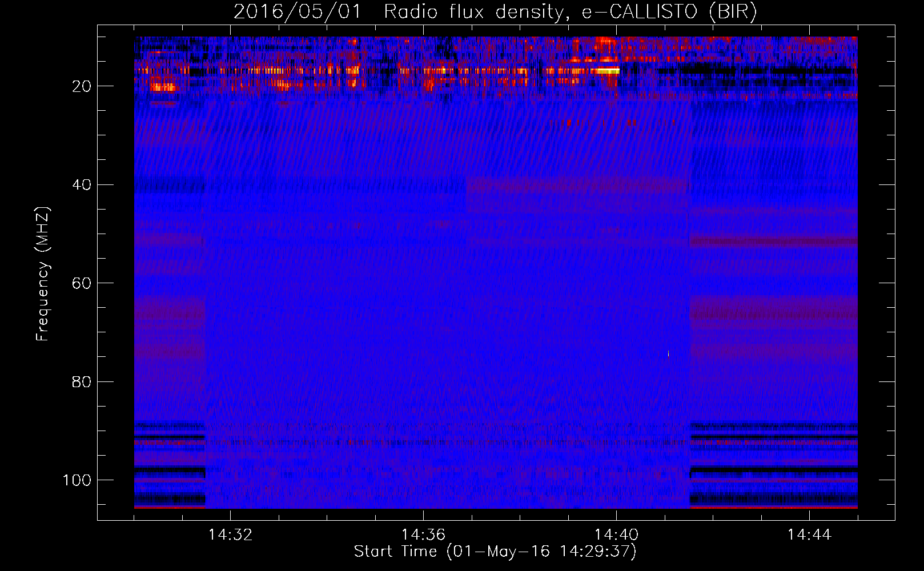Click the 14:44 time tick label
924x571 pixels.
pyautogui.click(x=809, y=535)
